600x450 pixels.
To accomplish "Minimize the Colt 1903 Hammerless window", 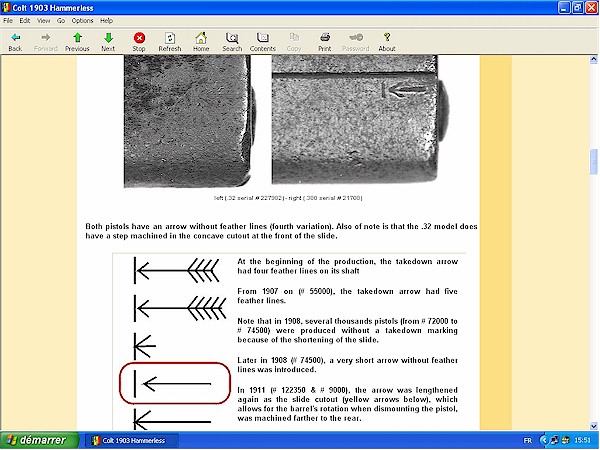I will pyautogui.click(x=564, y=8).
